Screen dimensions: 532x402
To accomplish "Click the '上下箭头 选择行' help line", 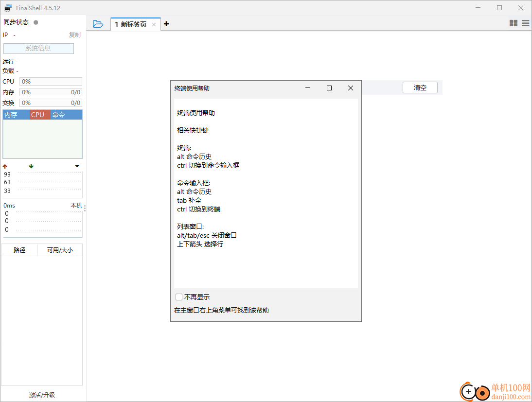I will (x=200, y=244).
